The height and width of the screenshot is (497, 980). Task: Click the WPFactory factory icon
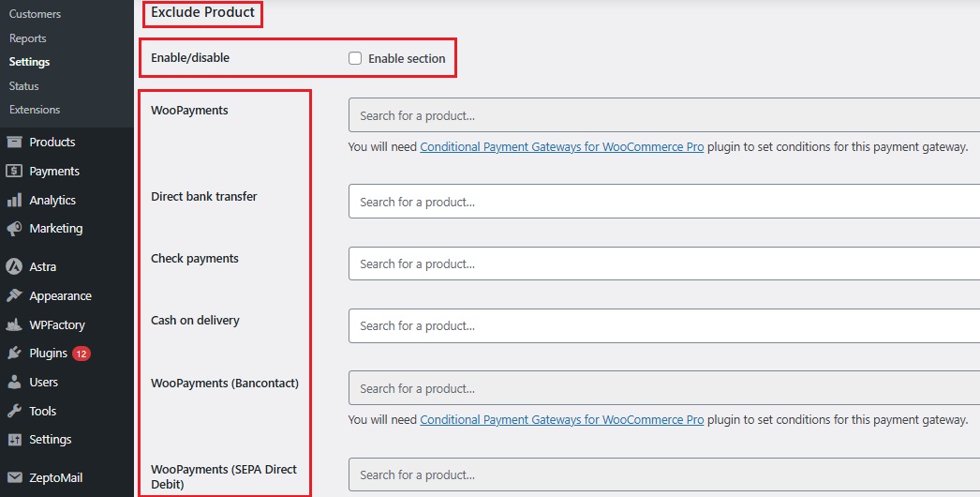pos(14,324)
